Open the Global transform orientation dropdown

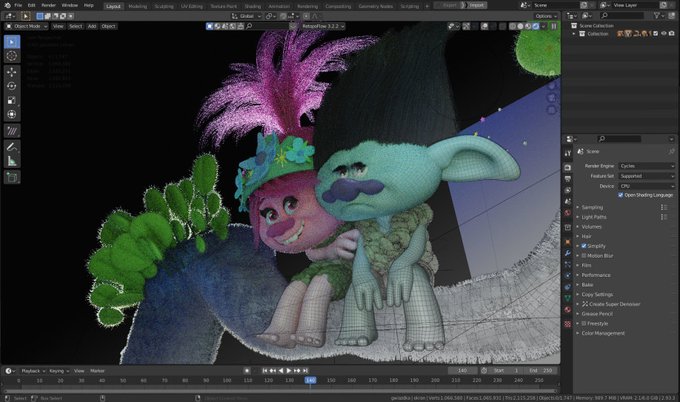tap(246, 16)
